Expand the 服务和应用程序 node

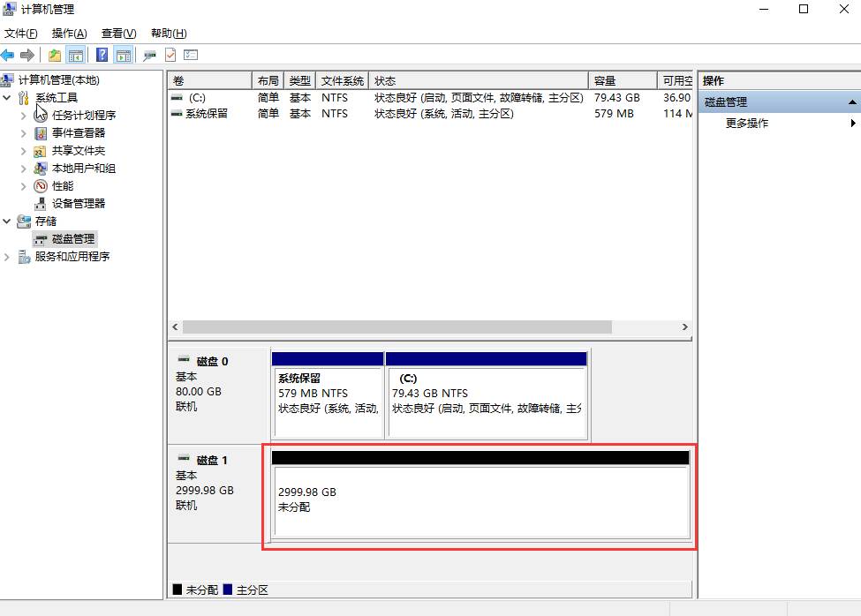pos(6,257)
